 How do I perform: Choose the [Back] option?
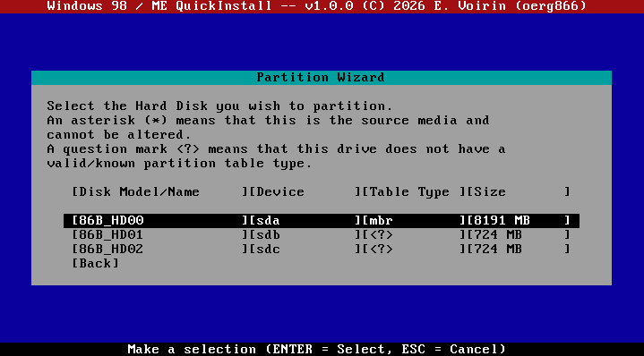pyautogui.click(x=95, y=263)
